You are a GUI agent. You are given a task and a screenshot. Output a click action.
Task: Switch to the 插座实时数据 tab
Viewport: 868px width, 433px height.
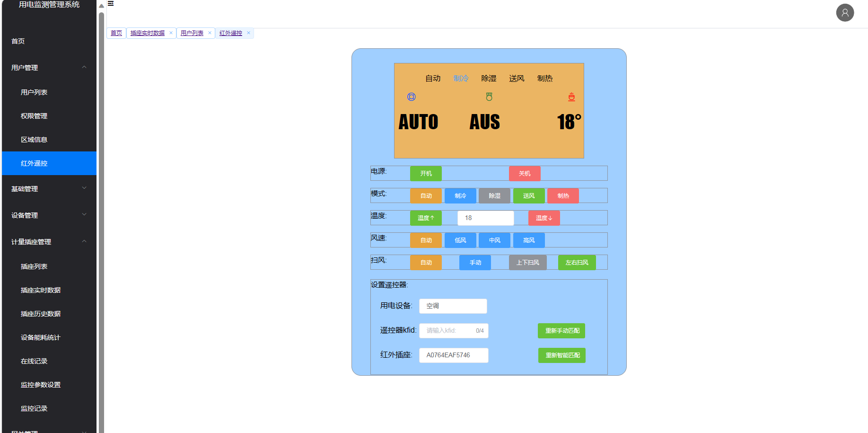tap(148, 33)
